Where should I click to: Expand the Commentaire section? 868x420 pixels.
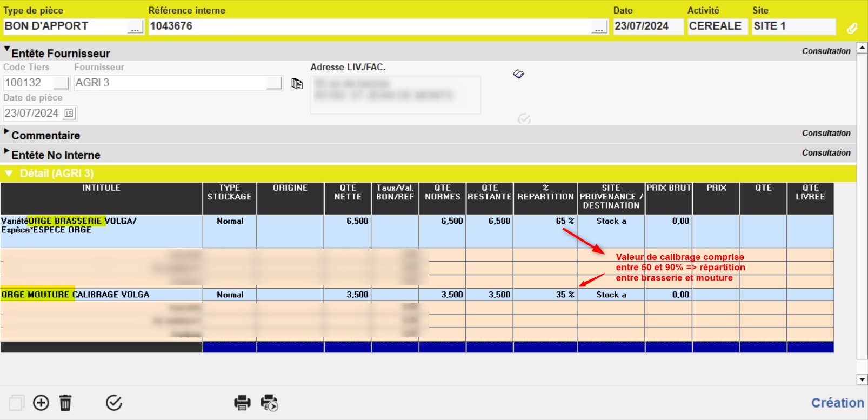point(7,132)
